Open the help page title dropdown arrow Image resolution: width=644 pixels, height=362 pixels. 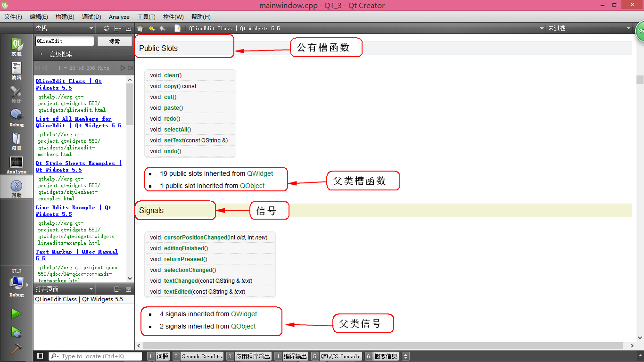point(542,28)
